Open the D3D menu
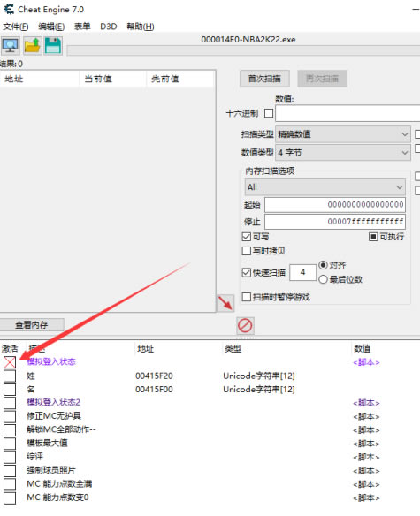Viewport: 420px width, 516px height. 109,27
